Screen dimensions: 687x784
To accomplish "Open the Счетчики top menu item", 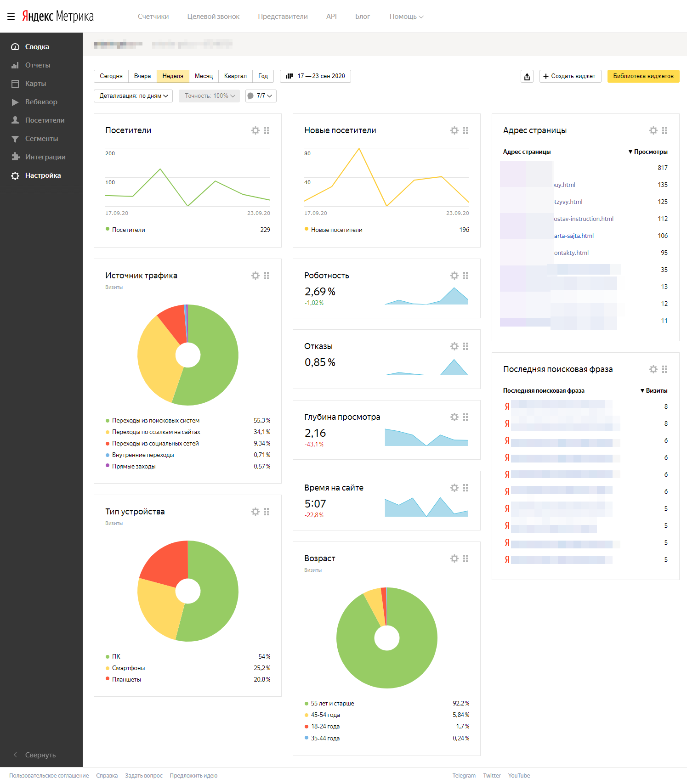I will click(153, 17).
